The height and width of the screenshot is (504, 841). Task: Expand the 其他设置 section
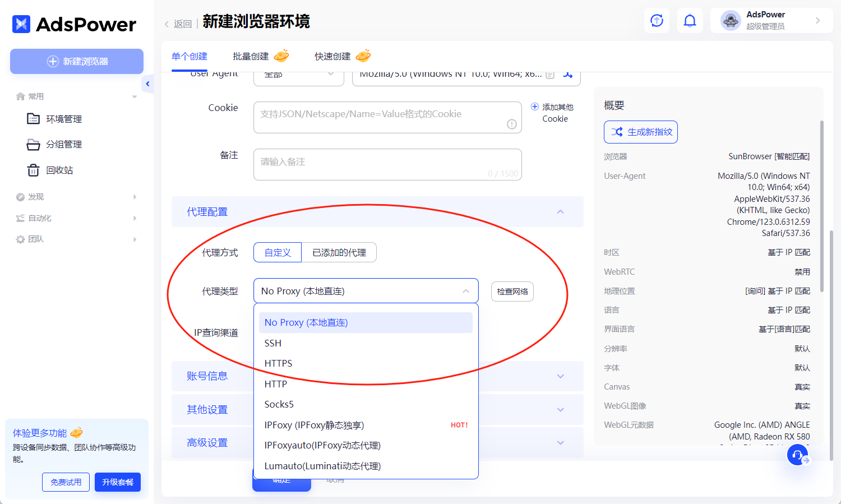click(x=560, y=410)
